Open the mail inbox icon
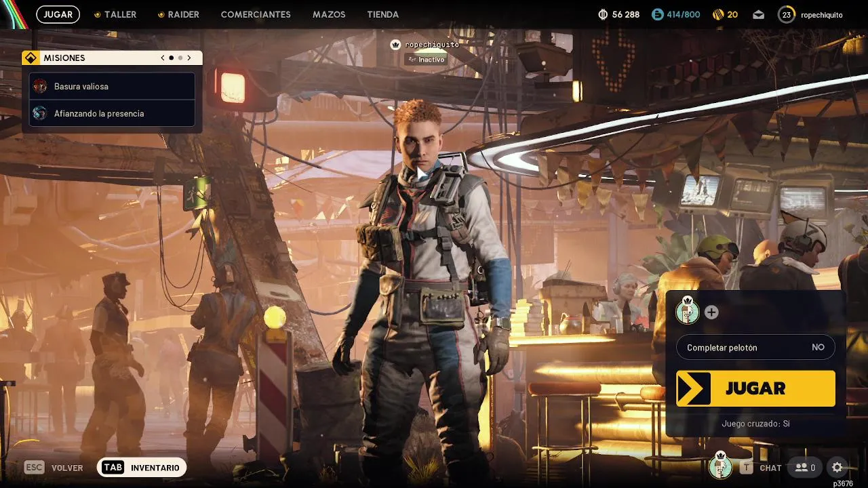Viewport: 868px width, 488px height. pos(758,14)
